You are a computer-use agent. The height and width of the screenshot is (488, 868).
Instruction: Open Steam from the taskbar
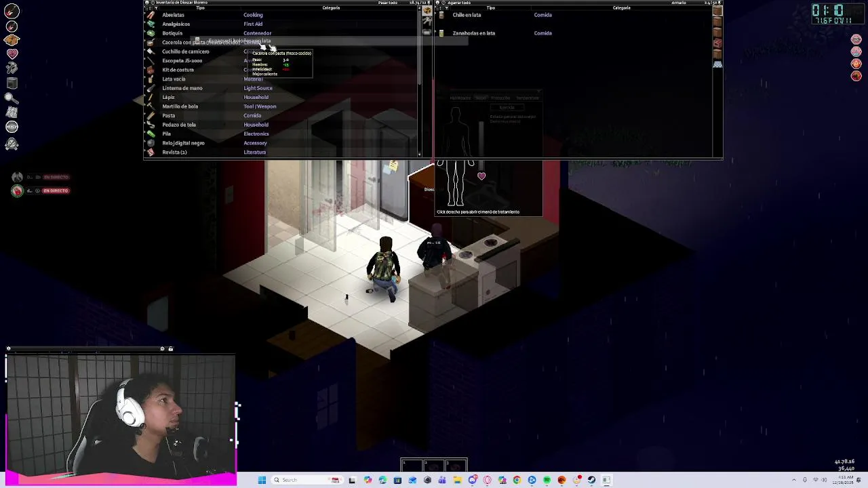point(591,480)
